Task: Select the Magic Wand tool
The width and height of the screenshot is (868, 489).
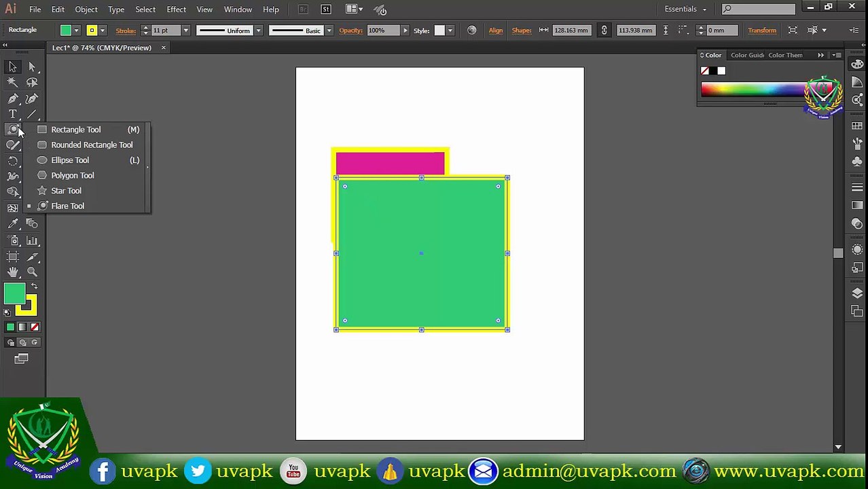Action: (13, 82)
